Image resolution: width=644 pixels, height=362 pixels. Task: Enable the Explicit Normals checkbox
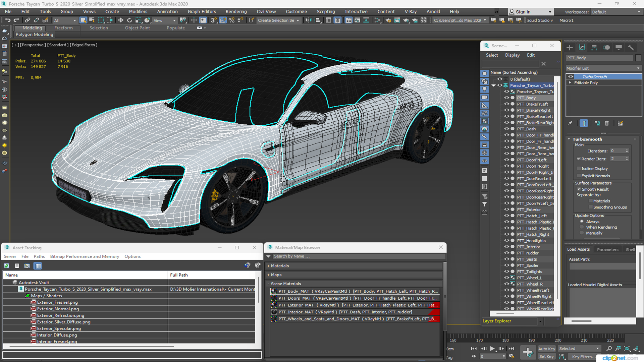[579, 176]
